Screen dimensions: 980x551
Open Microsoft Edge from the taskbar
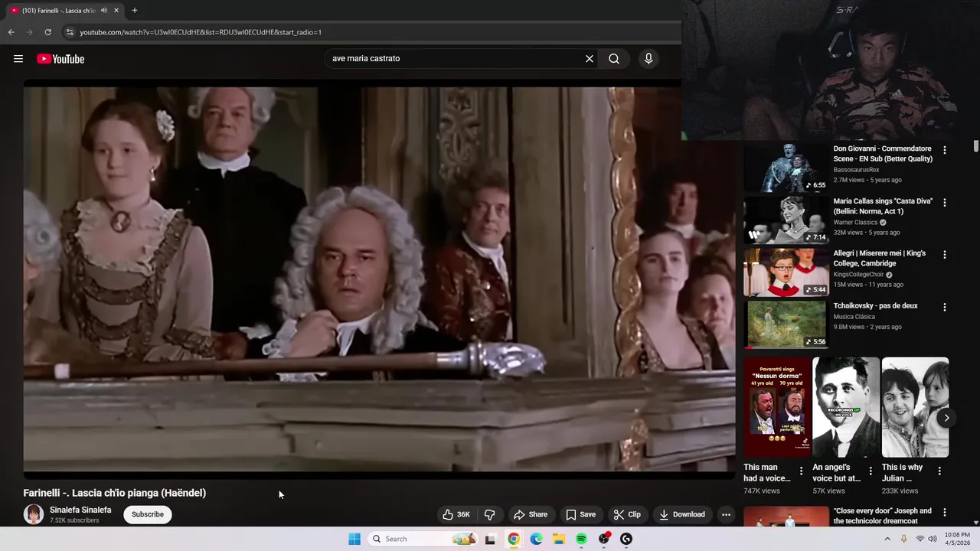coord(537,539)
